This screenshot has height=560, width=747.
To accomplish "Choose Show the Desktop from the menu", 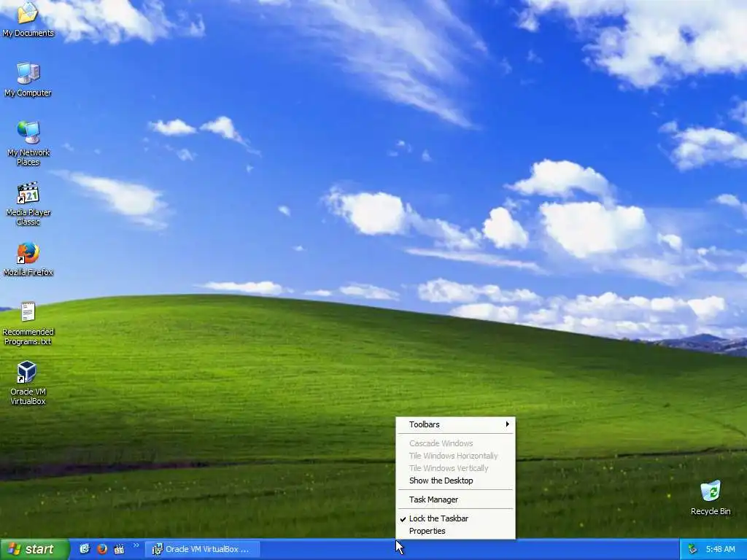I will point(455,481).
